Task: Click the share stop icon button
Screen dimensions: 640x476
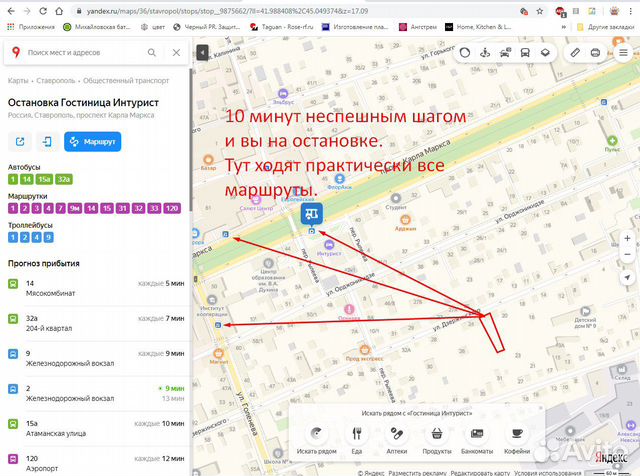Action: pos(20,142)
